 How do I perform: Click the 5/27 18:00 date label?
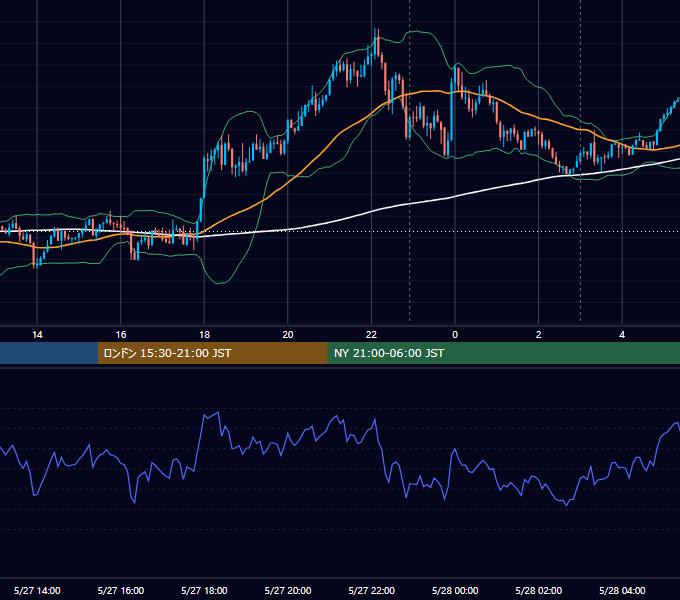pos(204,590)
